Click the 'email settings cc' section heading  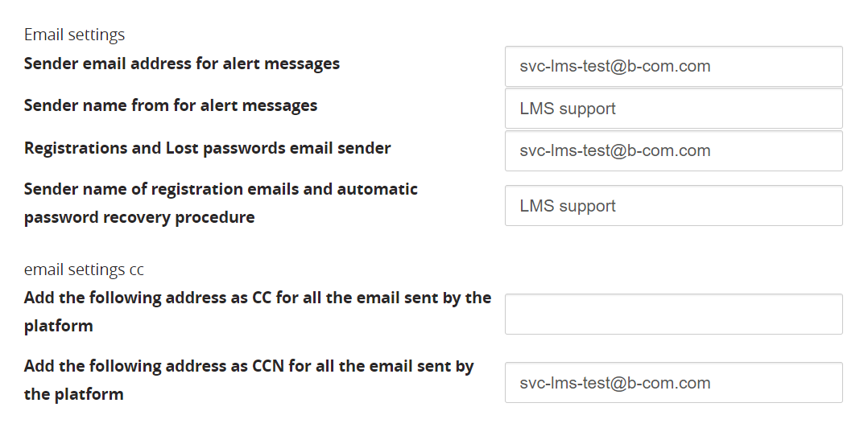(84, 269)
